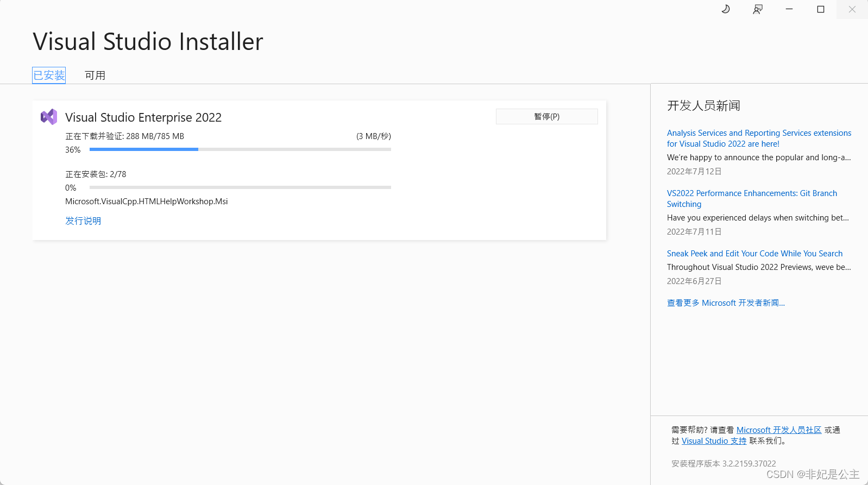Close the Visual Studio Installer window
The height and width of the screenshot is (485, 868).
pyautogui.click(x=852, y=9)
